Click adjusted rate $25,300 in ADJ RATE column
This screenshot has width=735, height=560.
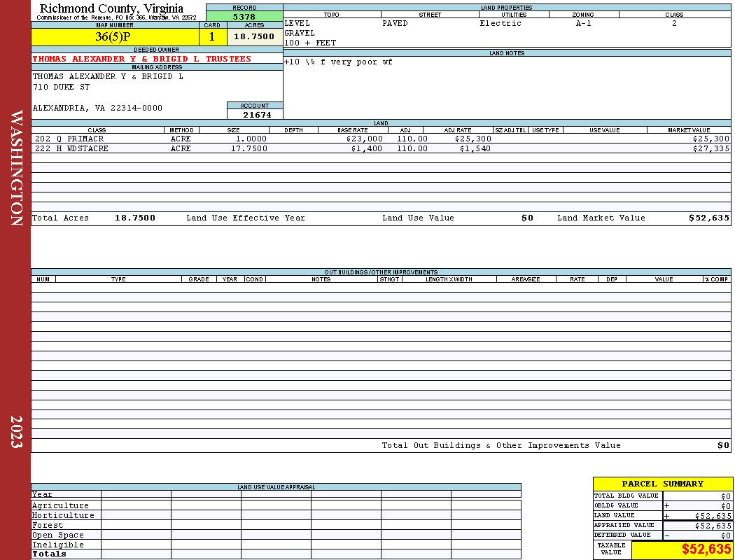pyautogui.click(x=472, y=139)
